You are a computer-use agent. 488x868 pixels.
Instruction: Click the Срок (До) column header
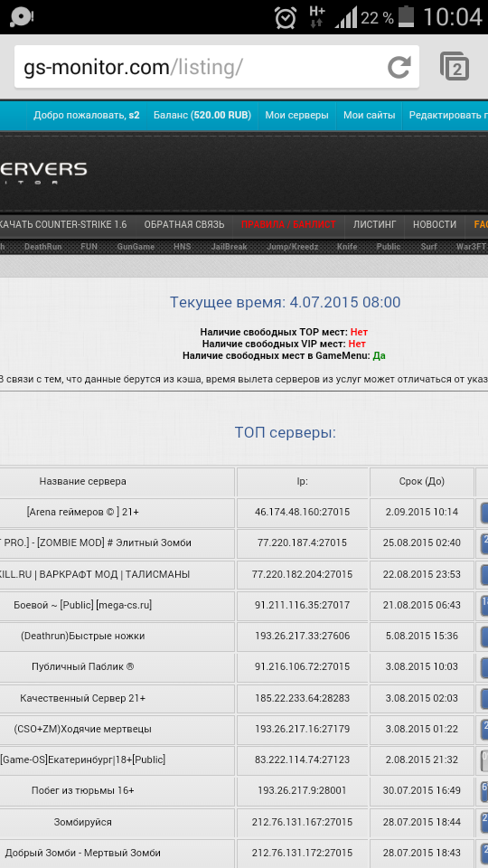[x=422, y=482]
